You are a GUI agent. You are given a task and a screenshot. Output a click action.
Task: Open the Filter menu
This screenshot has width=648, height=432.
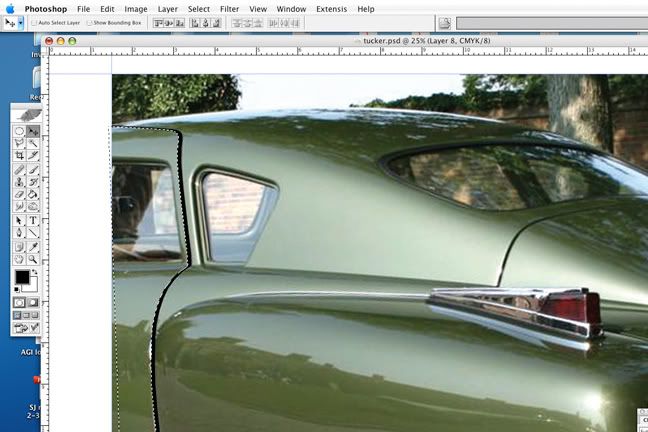point(229,8)
